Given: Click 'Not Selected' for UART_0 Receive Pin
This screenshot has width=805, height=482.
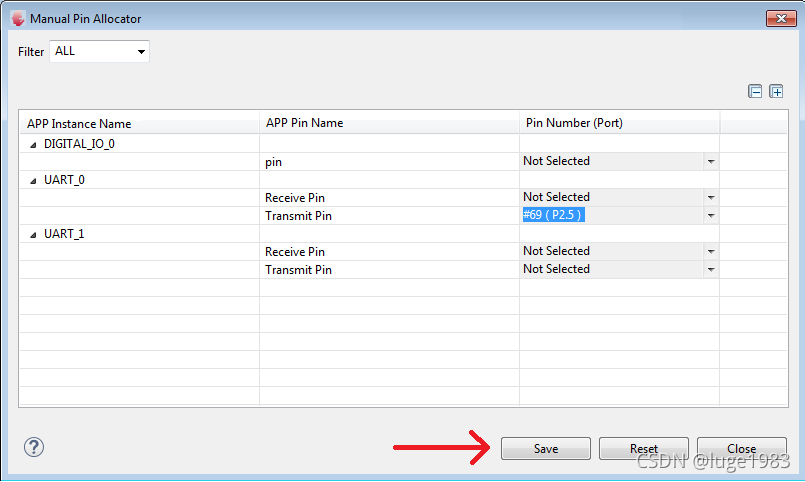Looking at the screenshot, I should [556, 197].
